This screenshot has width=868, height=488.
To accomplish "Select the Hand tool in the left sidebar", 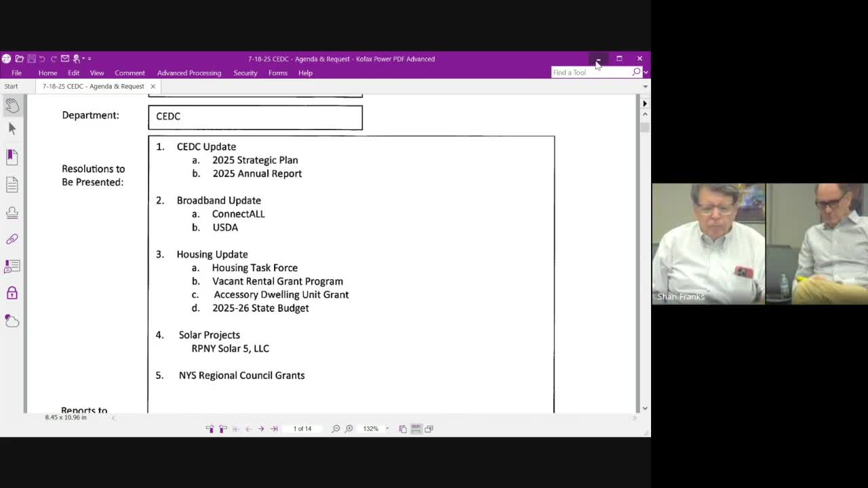I will click(12, 105).
